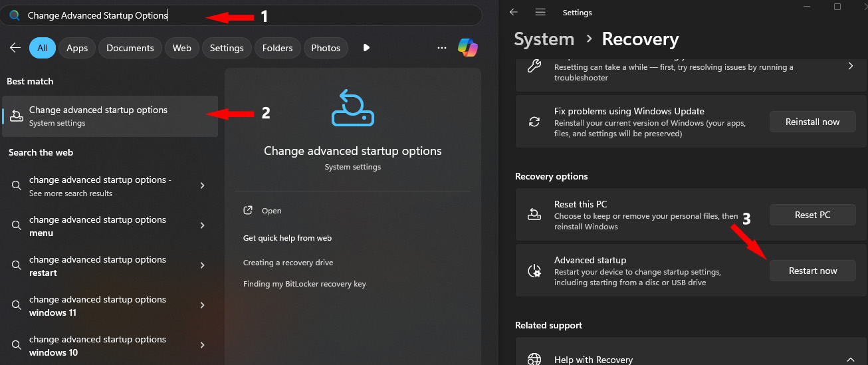Open the three-dot more options menu

[442, 48]
